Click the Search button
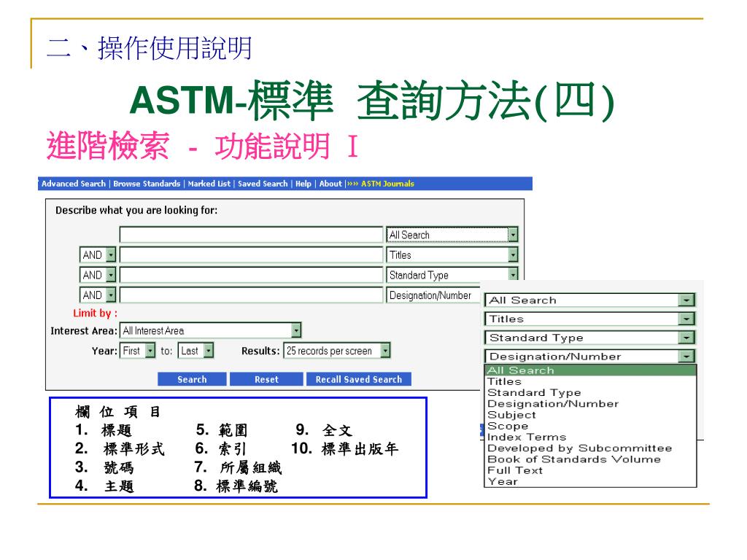 tap(192, 379)
